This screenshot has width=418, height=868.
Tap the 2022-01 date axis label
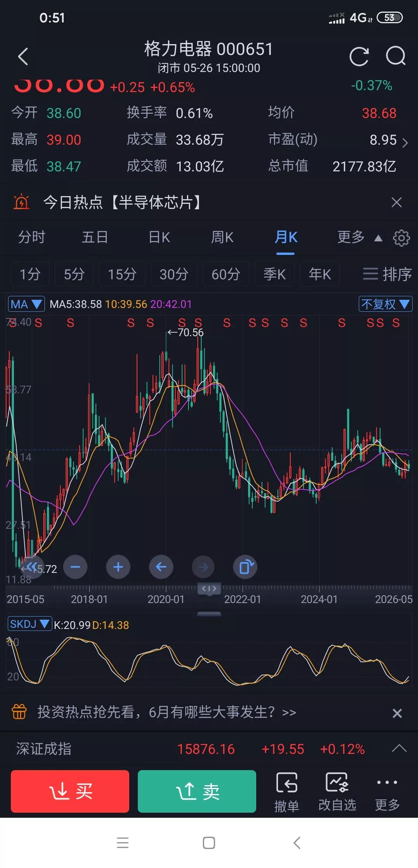(x=243, y=599)
